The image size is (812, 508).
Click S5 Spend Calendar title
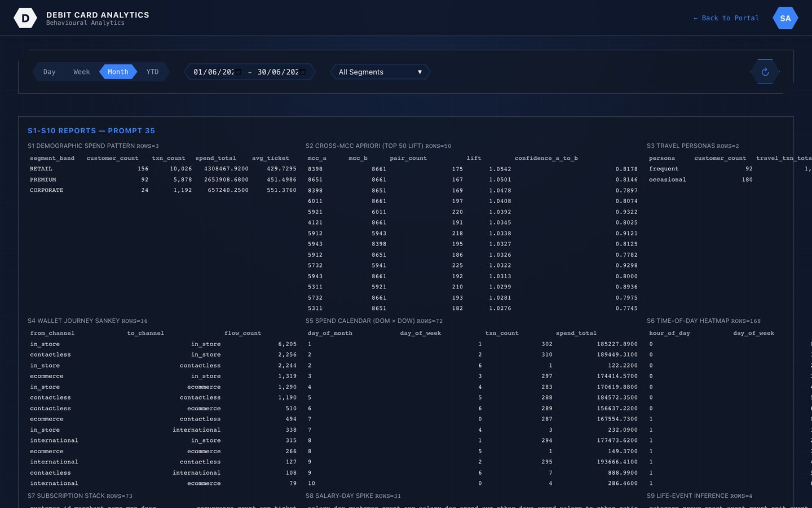pos(374,321)
